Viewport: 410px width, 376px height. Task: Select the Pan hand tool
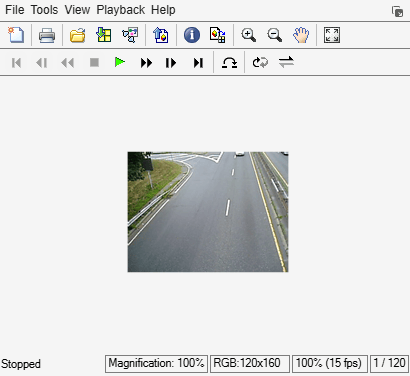coord(301,35)
